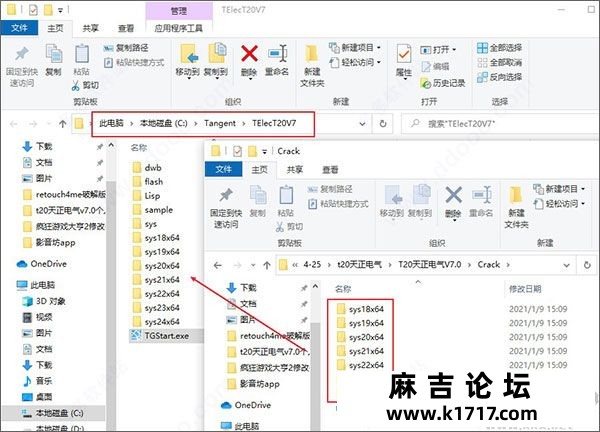Open New item (新建项目) dropdown in TElecT20V7 ribbon
The width and height of the screenshot is (600, 432).
[x=355, y=48]
